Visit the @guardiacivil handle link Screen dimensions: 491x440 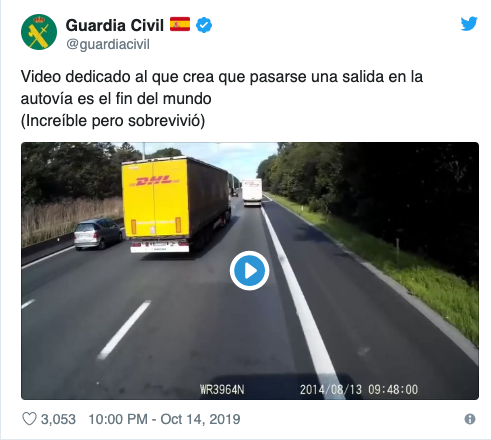(108, 44)
